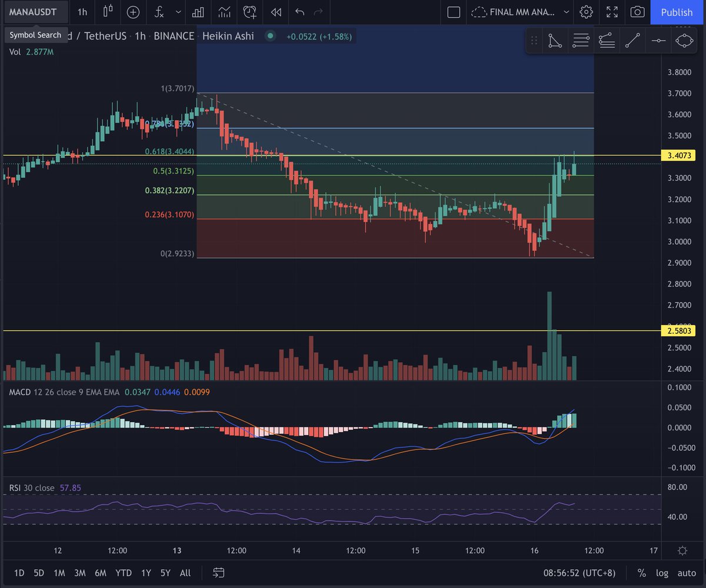Take a chart snapshot with the camera
The width and height of the screenshot is (706, 588).
637,12
